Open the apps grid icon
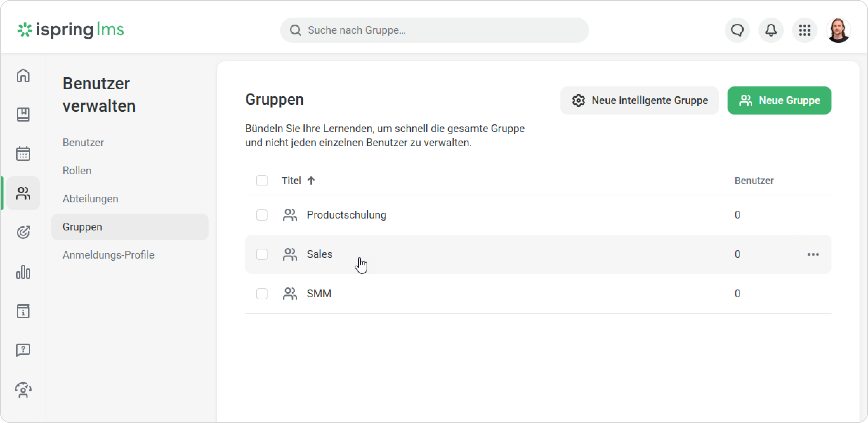The height and width of the screenshot is (423, 868). click(x=804, y=30)
